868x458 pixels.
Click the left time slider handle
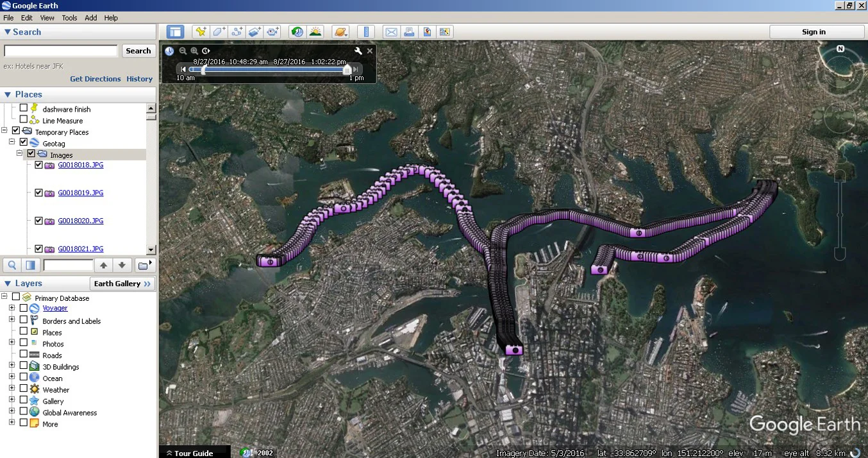point(203,69)
